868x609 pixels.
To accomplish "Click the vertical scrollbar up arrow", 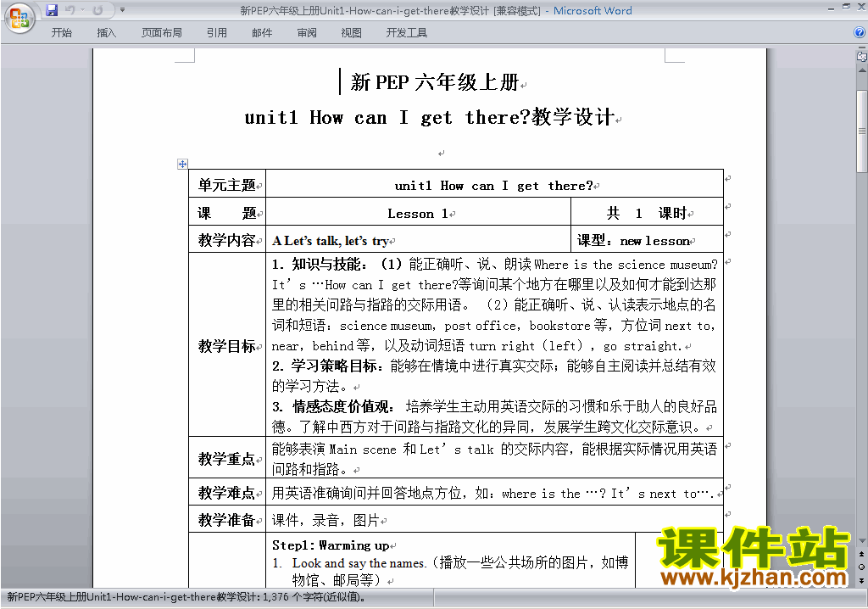I will coord(861,71).
